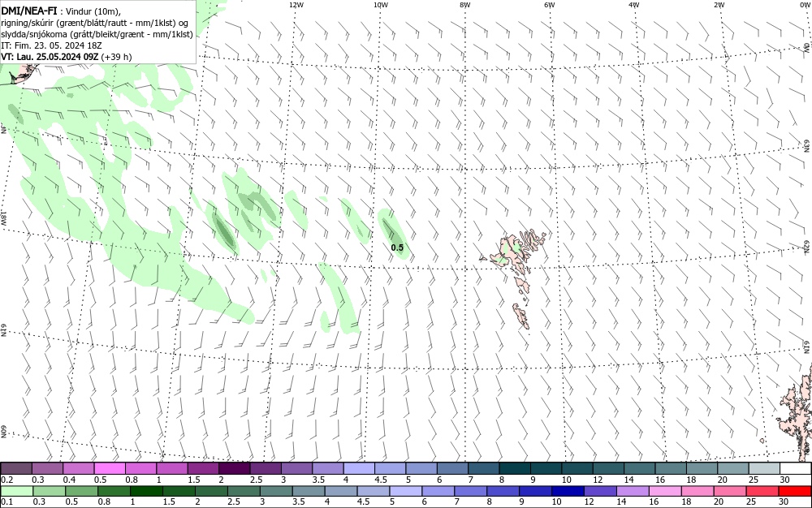Pick the dark purple 2 swatch in upper scale

[234, 469]
